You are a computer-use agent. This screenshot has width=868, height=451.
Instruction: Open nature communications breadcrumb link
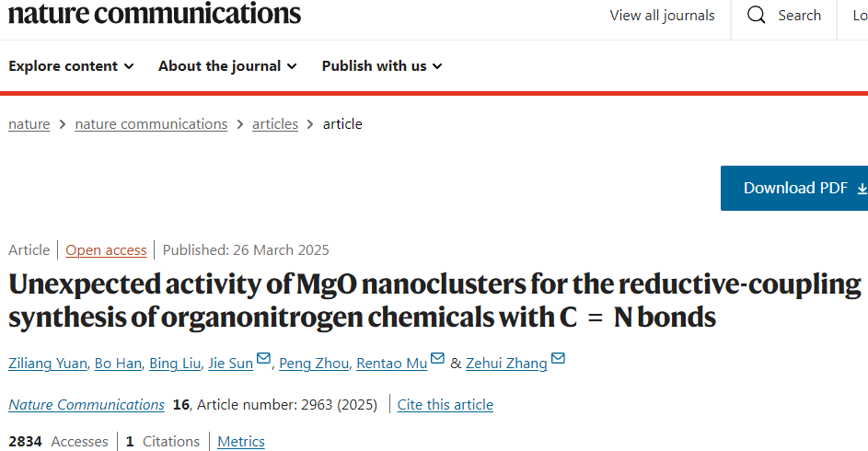tap(151, 124)
